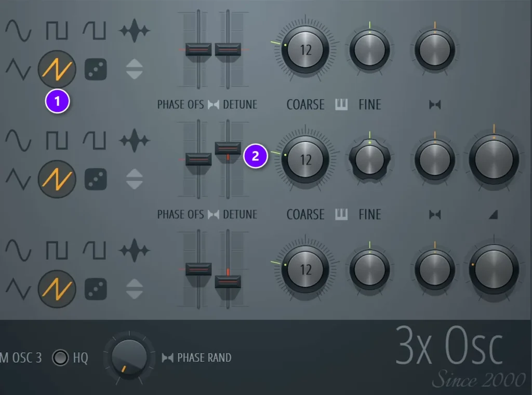Click oscillator 1 coarse knob showing 12
The image size is (532, 395).
pyautogui.click(x=305, y=49)
